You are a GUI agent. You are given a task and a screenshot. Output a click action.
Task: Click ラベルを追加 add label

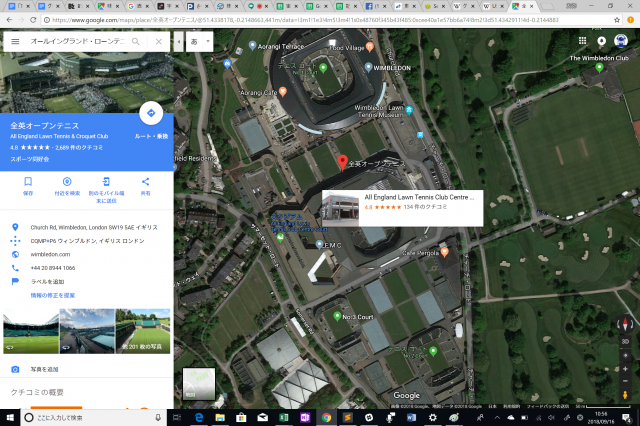pos(47,282)
